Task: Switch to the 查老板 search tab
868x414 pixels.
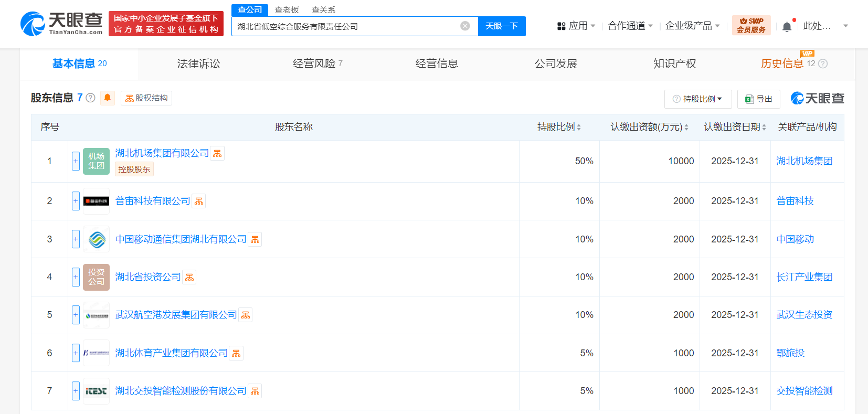Action: pos(287,10)
